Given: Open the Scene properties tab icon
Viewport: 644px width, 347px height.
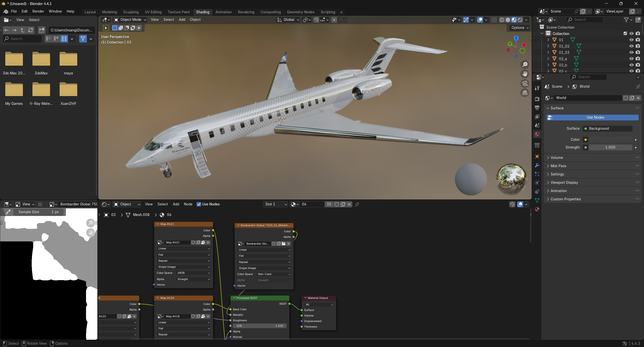Looking at the screenshot, I should click(537, 125).
